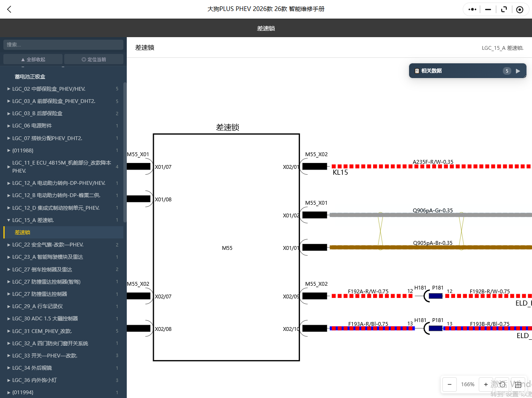This screenshot has height=398, width=532.
Task: Click pin label X01/02
Action: (x=291, y=215)
